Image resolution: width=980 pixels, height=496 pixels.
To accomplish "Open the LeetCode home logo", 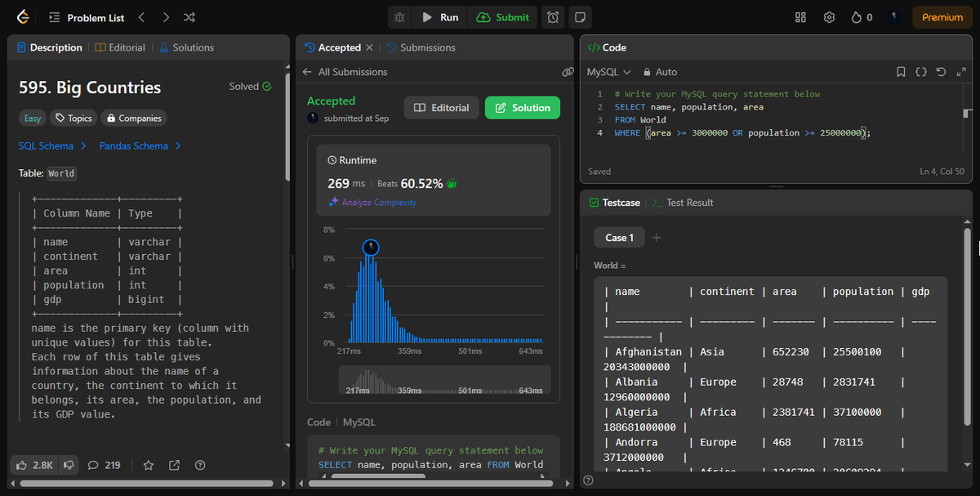I will 23,17.
